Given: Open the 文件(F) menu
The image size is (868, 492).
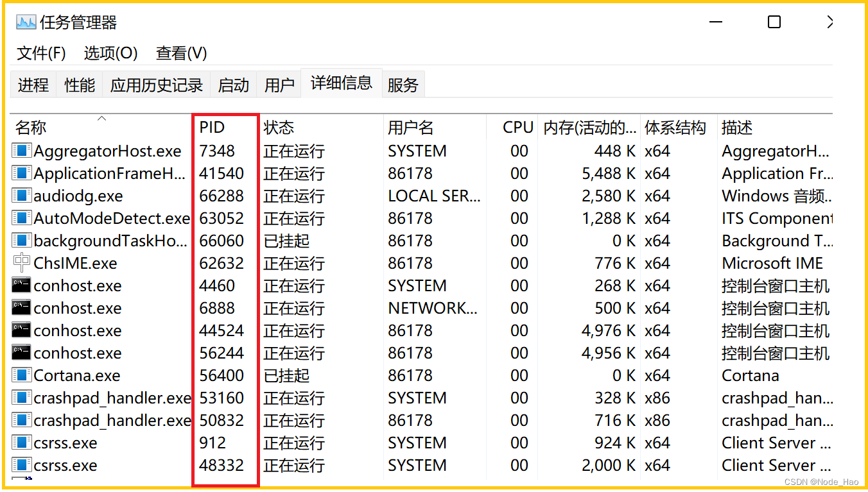Looking at the screenshot, I should click(41, 53).
